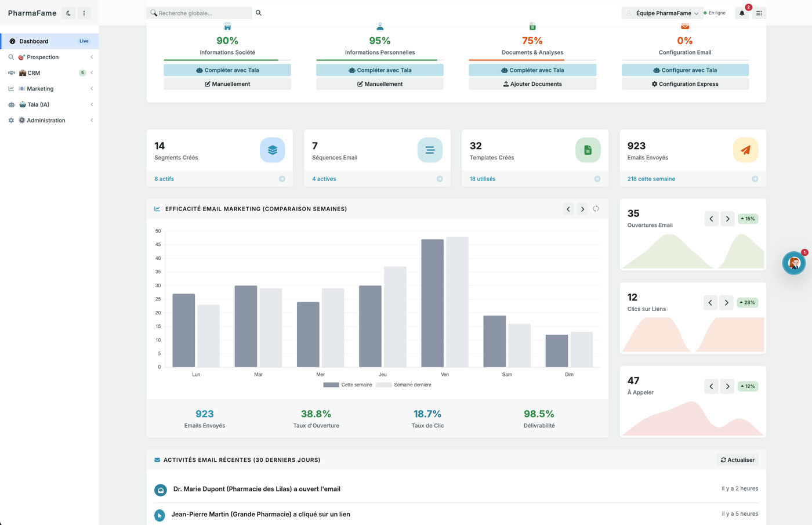The width and height of the screenshot is (812, 525).
Task: Click Manuellement under Informations Personnelles
Action: (x=380, y=84)
